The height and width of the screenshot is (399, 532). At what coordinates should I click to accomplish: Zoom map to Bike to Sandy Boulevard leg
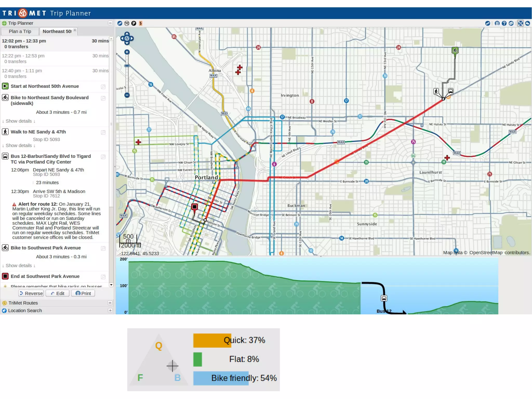(103, 98)
